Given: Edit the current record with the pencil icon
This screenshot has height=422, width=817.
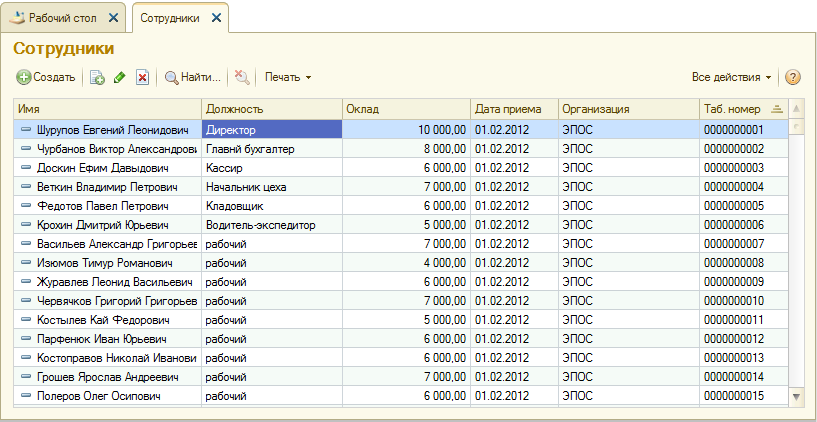Looking at the screenshot, I should pyautogui.click(x=120, y=78).
